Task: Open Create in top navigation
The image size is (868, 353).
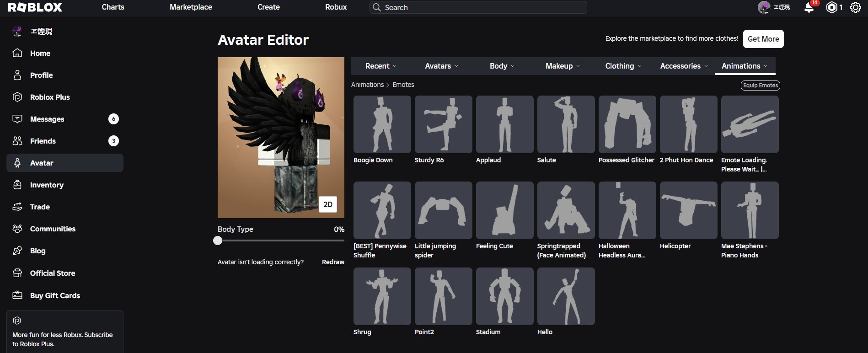Action: [268, 7]
